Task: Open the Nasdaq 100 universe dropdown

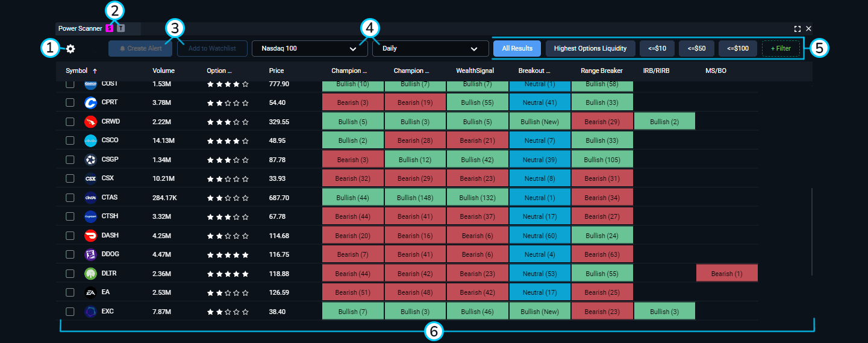Action: tap(310, 49)
